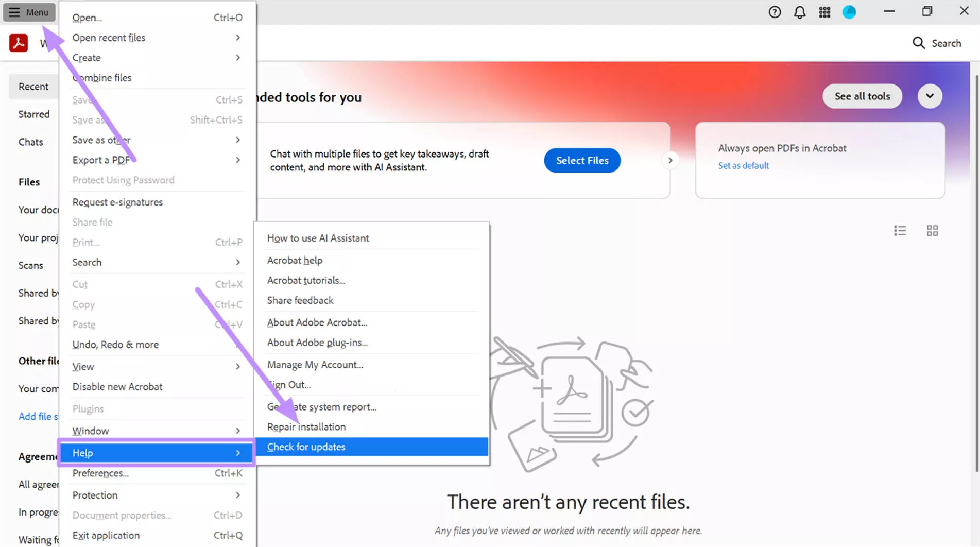Expand the Window submenu

tap(238, 431)
